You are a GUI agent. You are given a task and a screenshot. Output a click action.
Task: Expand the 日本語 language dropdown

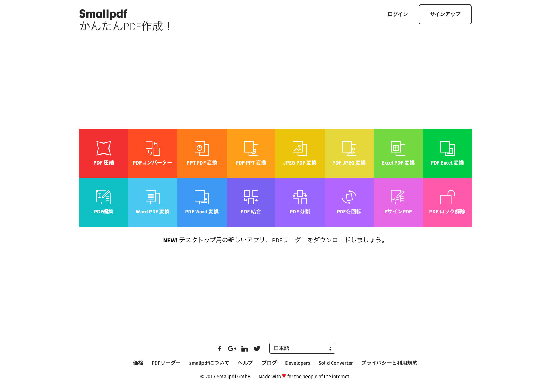tap(302, 348)
